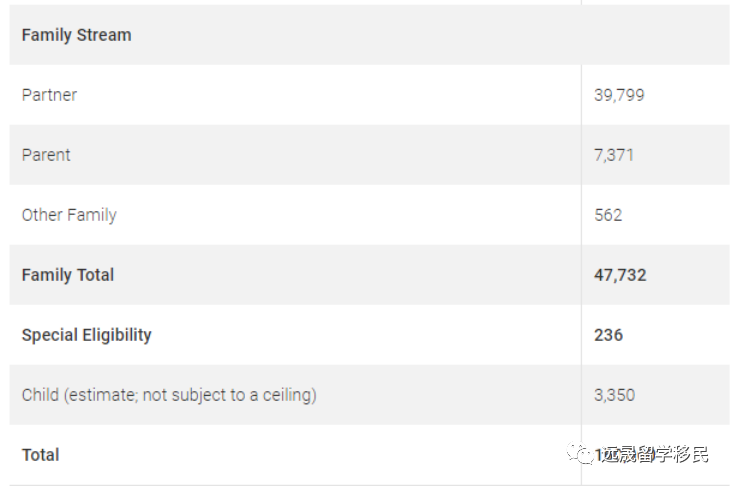Image resolution: width=732 pixels, height=486 pixels.
Task: Click the Parent value 7,371
Action: coord(614,155)
